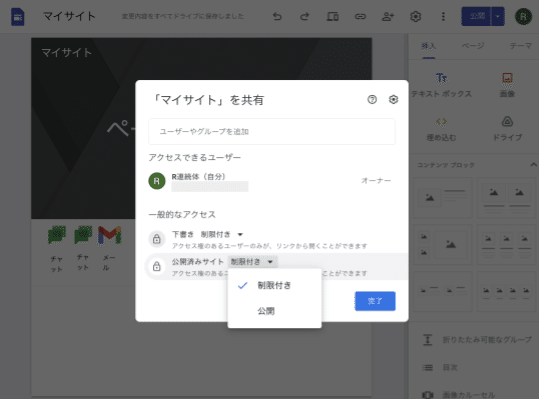
Task: Click the ユーザーやグループを追加 field
Action: 272,132
